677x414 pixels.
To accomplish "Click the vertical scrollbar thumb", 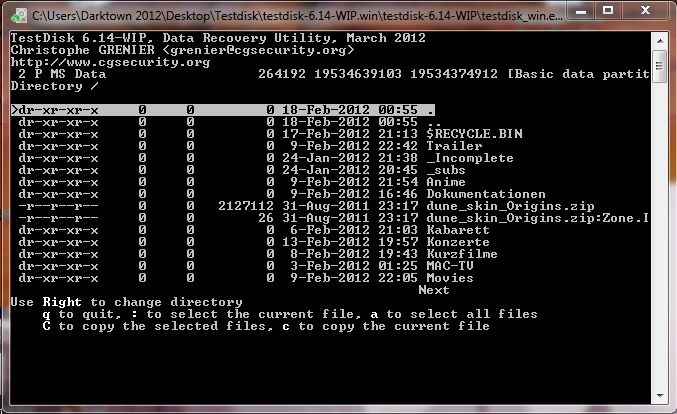I will coord(659,64).
